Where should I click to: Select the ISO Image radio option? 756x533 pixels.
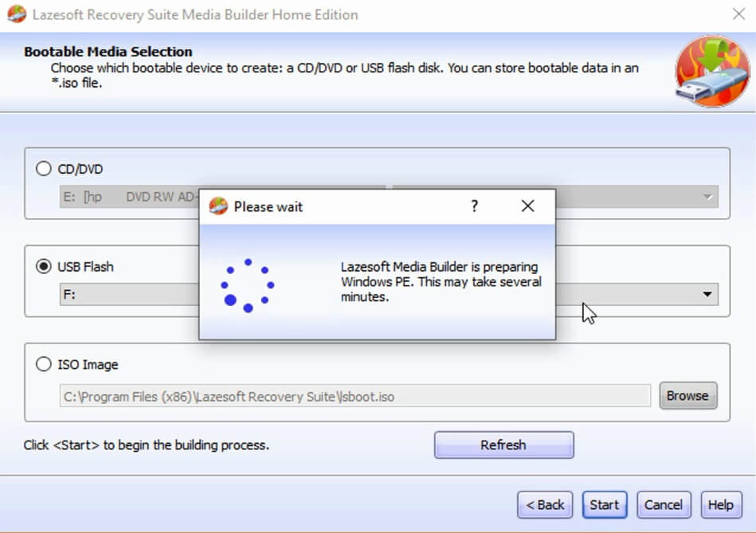(43, 363)
